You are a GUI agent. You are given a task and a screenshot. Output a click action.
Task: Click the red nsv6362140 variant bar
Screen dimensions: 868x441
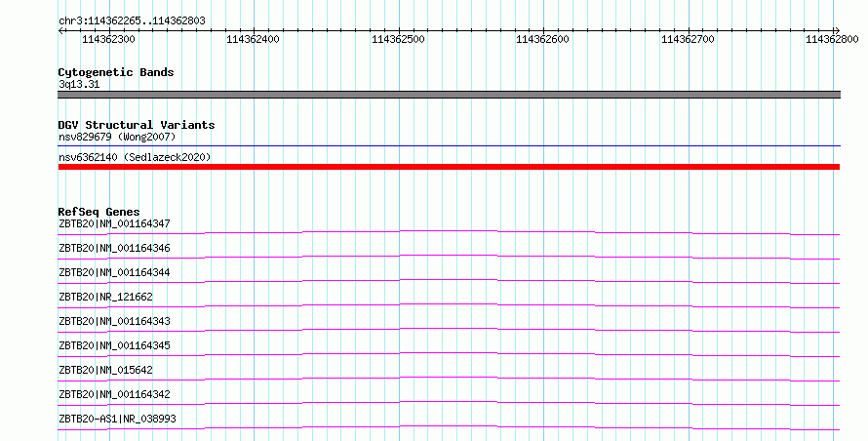(449, 167)
